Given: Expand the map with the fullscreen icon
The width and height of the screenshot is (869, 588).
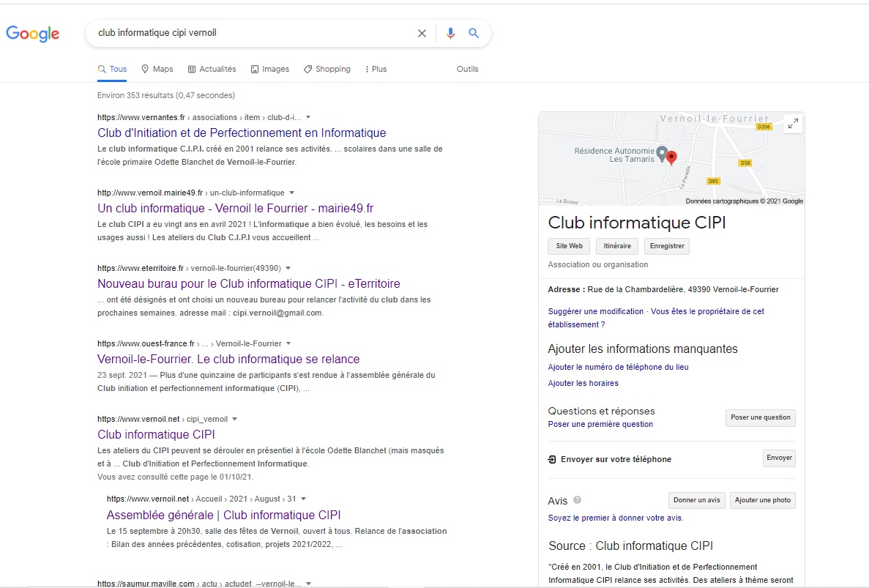Looking at the screenshot, I should pyautogui.click(x=793, y=124).
